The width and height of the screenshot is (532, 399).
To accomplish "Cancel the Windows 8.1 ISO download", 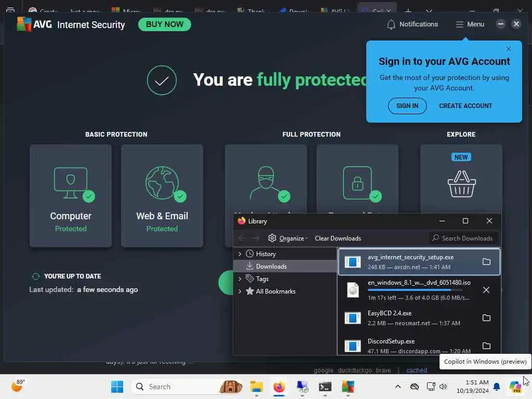I will (x=486, y=290).
